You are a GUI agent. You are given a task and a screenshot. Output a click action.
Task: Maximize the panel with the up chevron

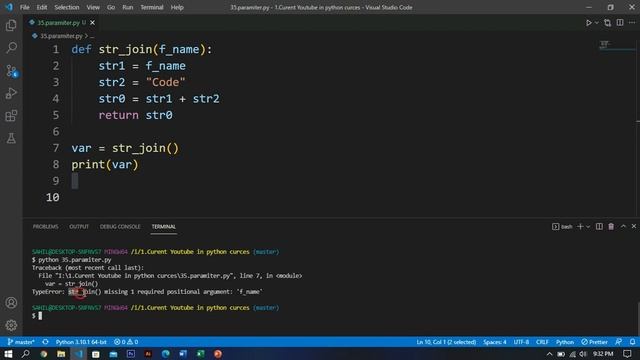click(623, 227)
